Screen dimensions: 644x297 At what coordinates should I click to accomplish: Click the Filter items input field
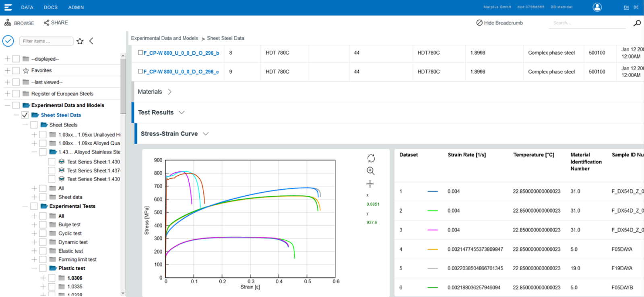pos(46,41)
